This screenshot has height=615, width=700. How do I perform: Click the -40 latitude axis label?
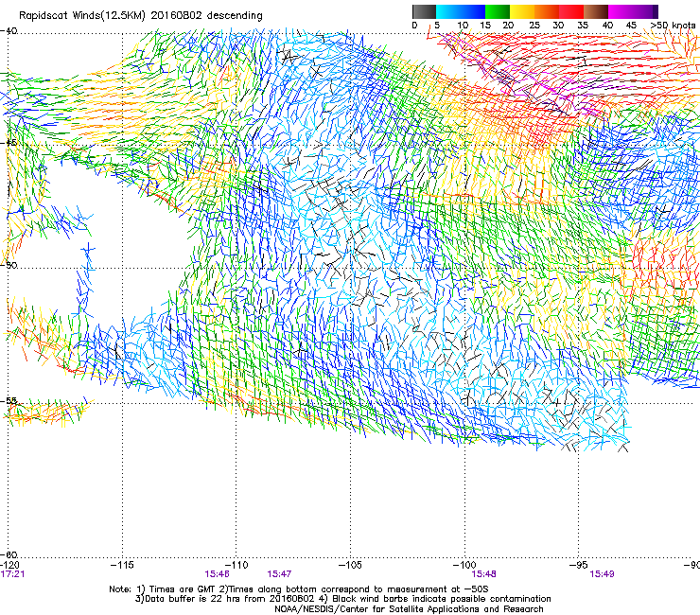click(x=9, y=31)
